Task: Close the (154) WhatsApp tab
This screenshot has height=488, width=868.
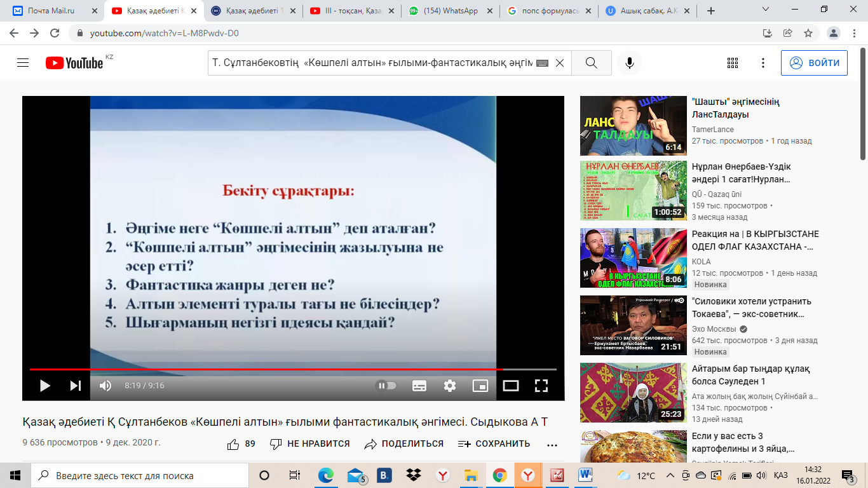Action: 489,11
